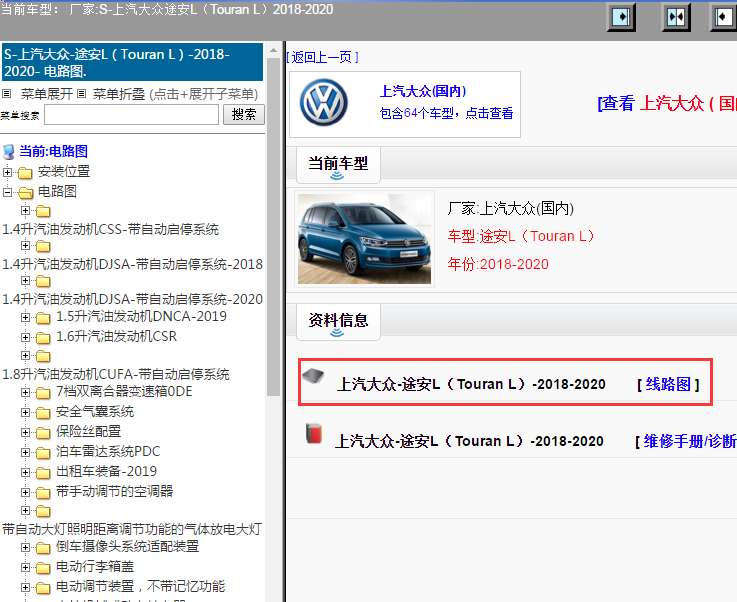Select 1.4升汽油发动机CSS-带自动启停系统 tree item
737x602 pixels.
111,229
